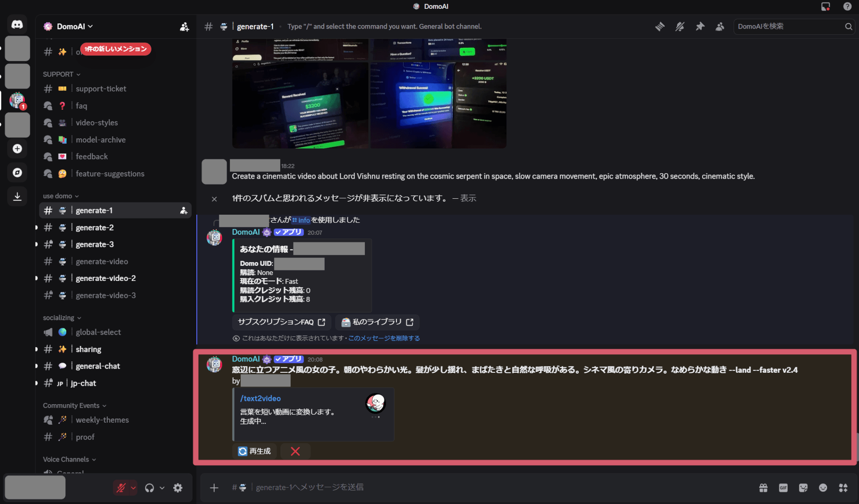Dismiss hidden spam message notice
This screenshot has height=504, width=859.
click(x=214, y=199)
